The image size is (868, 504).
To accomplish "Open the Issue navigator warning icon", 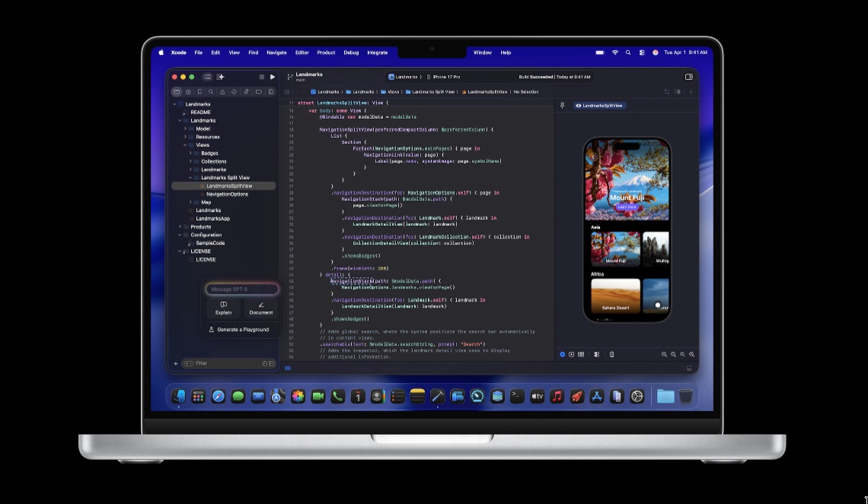I will click(223, 92).
